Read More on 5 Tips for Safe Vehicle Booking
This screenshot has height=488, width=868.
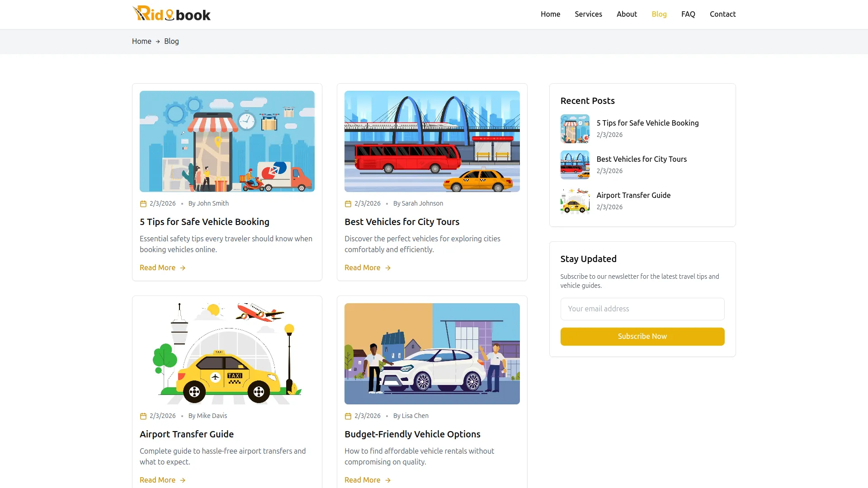[163, 267]
